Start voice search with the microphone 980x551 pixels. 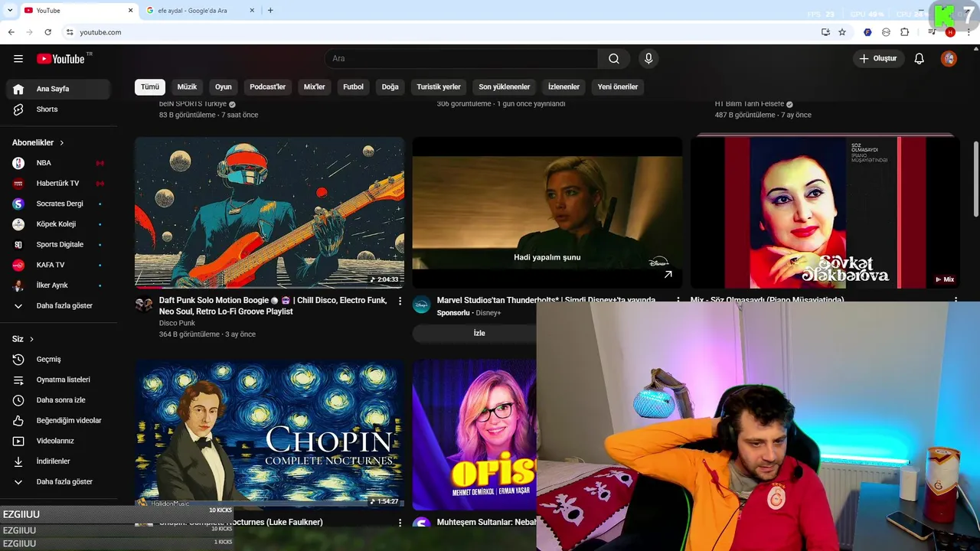click(648, 59)
